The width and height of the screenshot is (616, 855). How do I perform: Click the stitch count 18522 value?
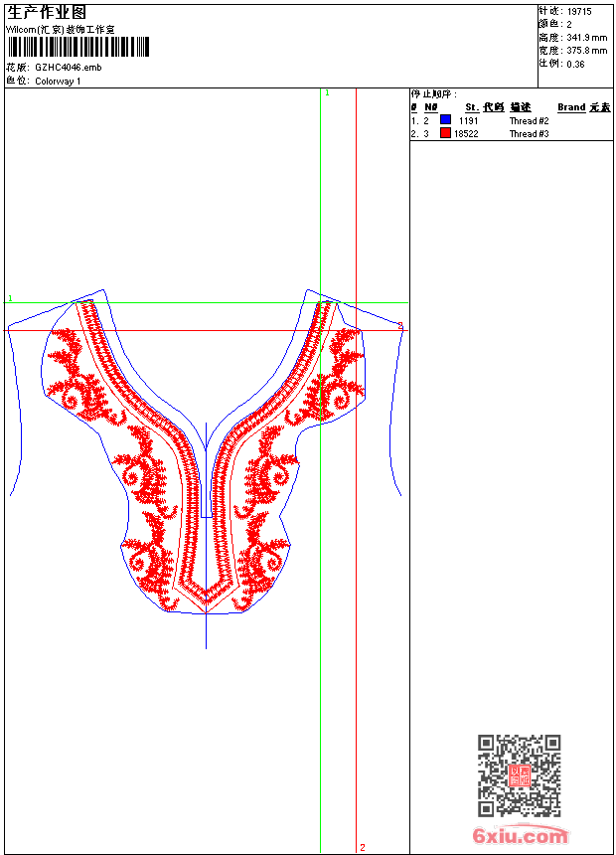pyautogui.click(x=466, y=134)
